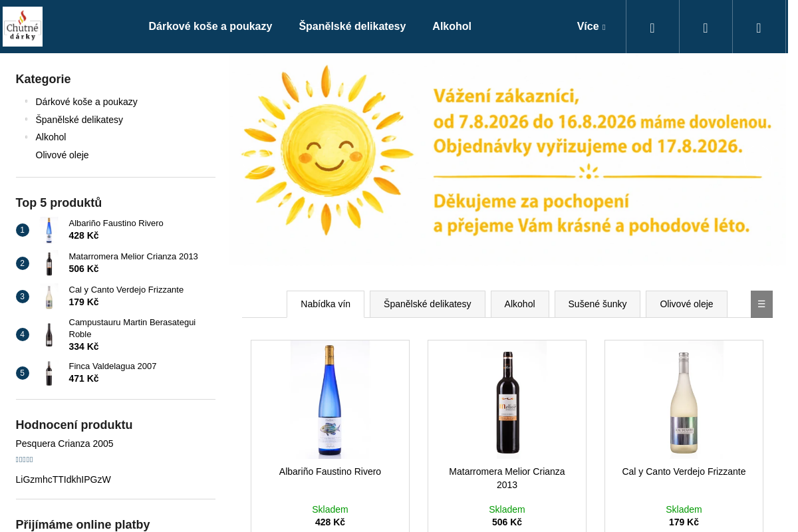Viewport: 798px width, 532px height.
Task: Switch to the Španělské delikatesy tab
Action: tap(428, 304)
